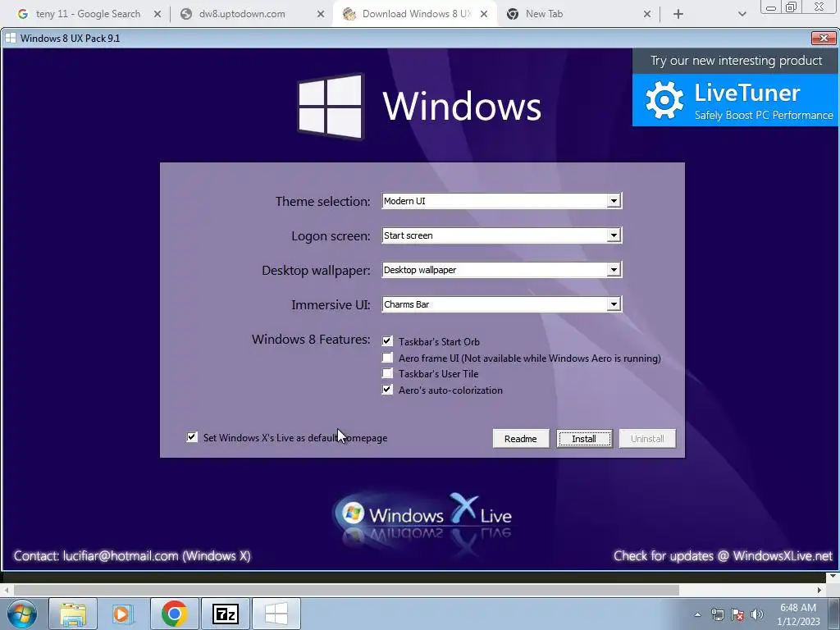The height and width of the screenshot is (630, 840).
Task: Expand Immersive UI dropdown arrow
Action: (614, 304)
